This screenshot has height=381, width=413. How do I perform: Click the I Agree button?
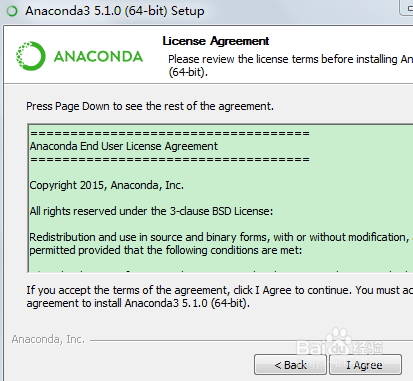[365, 365]
